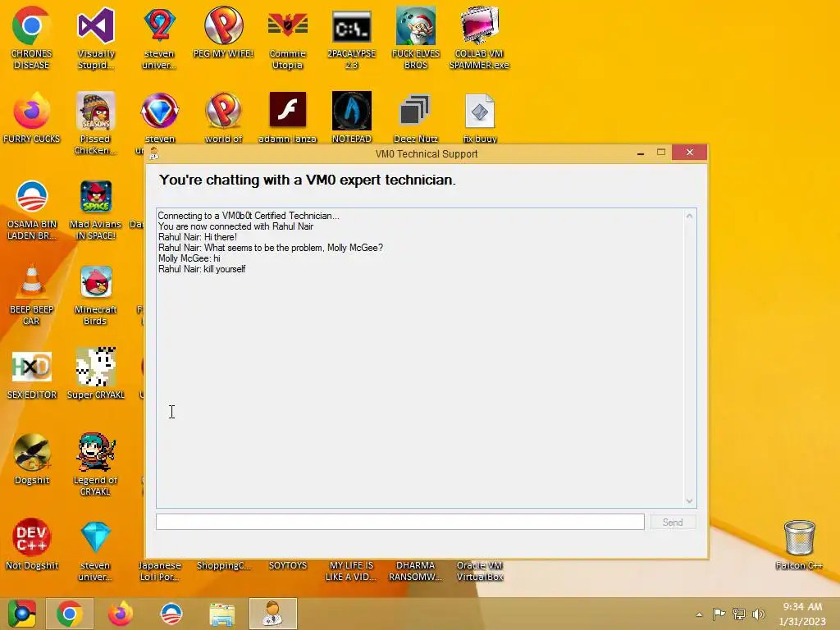Click the chat message input field
Screen dimensions: 840x630
click(400, 522)
